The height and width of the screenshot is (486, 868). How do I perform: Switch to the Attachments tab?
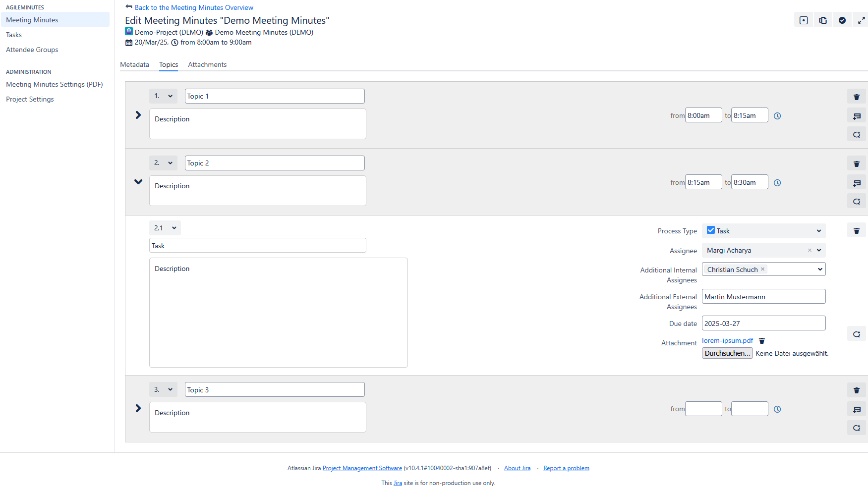pos(207,64)
